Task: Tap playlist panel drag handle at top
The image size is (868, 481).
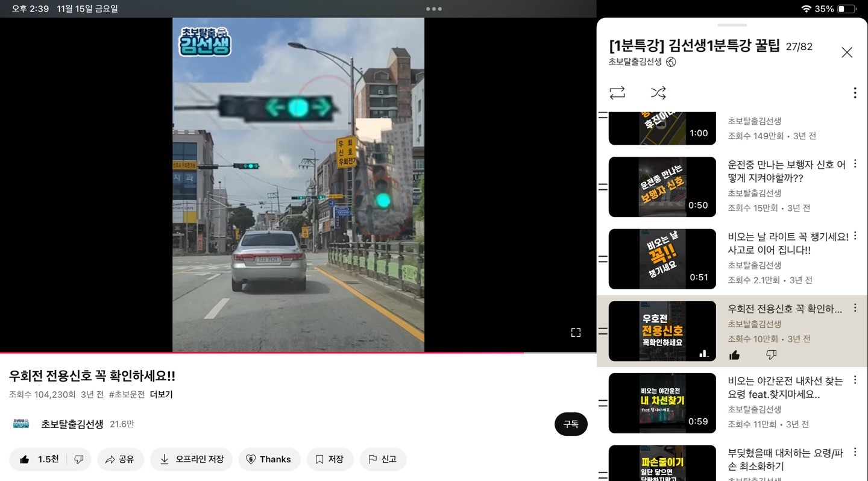Action: click(x=732, y=25)
